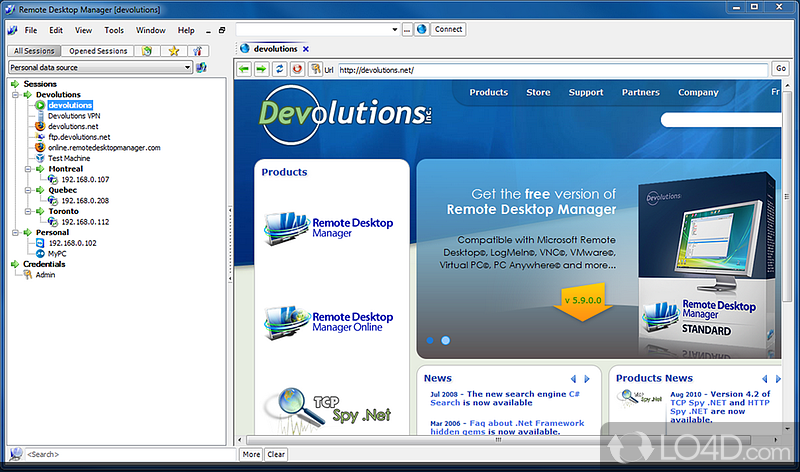The image size is (800, 472).
Task: Open the Tools menu
Action: 114,31
